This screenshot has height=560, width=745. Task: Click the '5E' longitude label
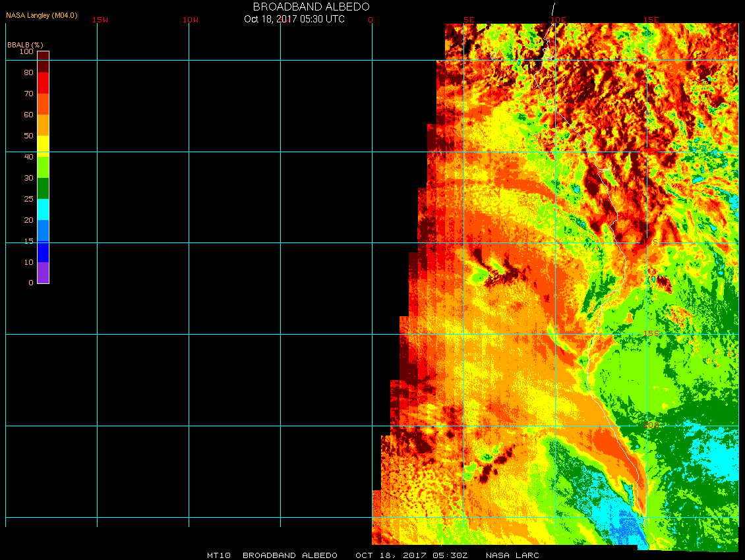(469, 20)
